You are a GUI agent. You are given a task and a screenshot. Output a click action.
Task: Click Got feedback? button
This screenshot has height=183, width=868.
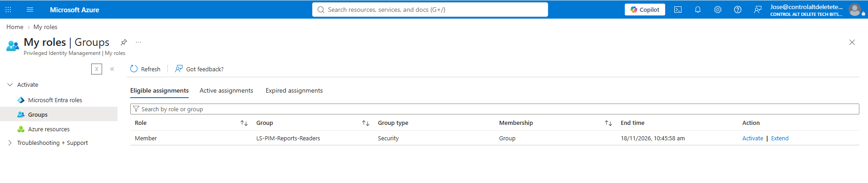pyautogui.click(x=200, y=69)
